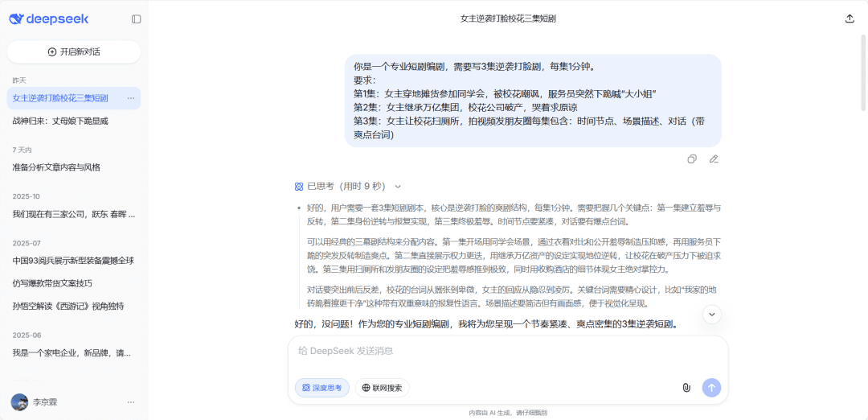Collapse the sidebar using the panel icon

tap(136, 19)
